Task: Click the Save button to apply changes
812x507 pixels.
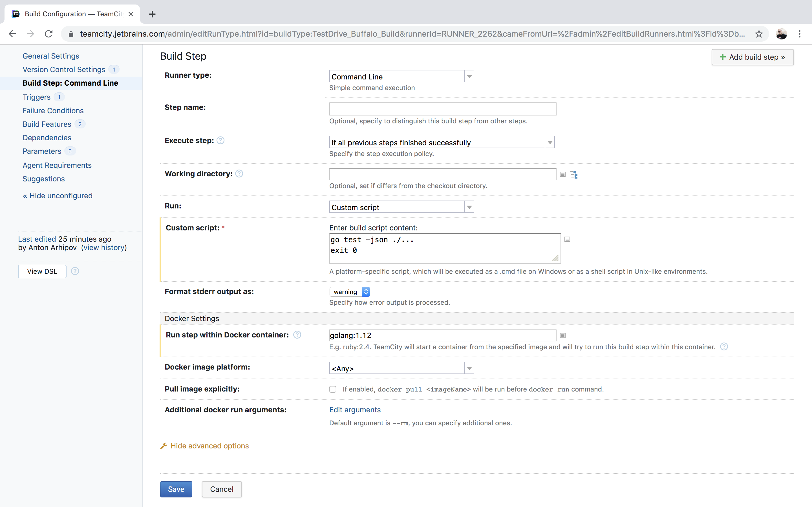Action: [175, 489]
